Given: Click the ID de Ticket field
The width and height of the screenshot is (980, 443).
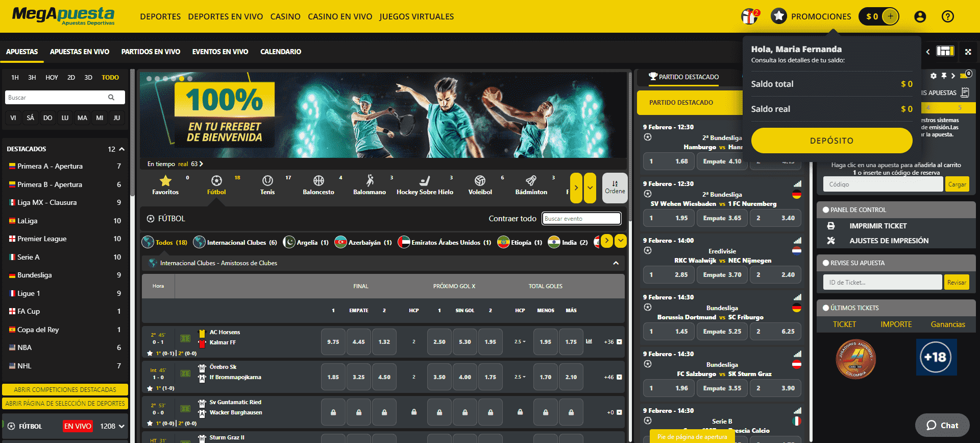Looking at the screenshot, I should [883, 282].
